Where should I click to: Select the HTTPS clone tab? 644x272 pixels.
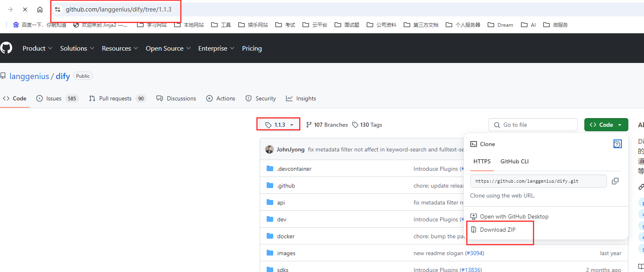pos(482,161)
